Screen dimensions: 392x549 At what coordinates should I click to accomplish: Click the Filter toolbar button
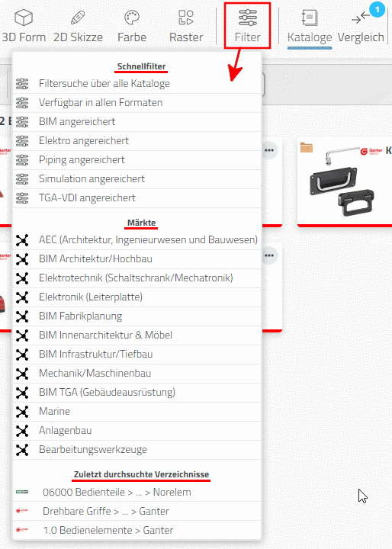pyautogui.click(x=247, y=26)
